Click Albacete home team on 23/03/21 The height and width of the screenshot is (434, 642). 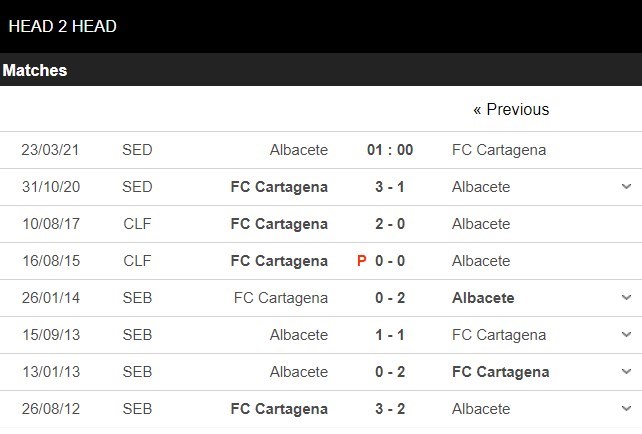298,150
